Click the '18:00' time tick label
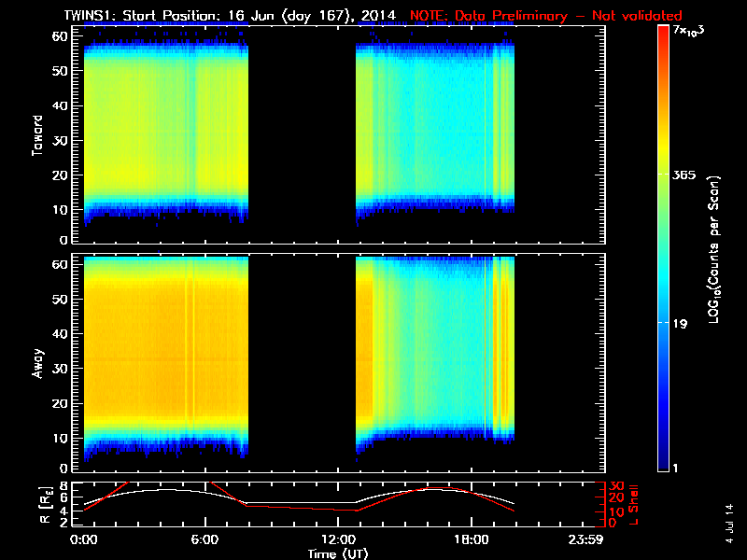The height and width of the screenshot is (560, 747). point(472,539)
